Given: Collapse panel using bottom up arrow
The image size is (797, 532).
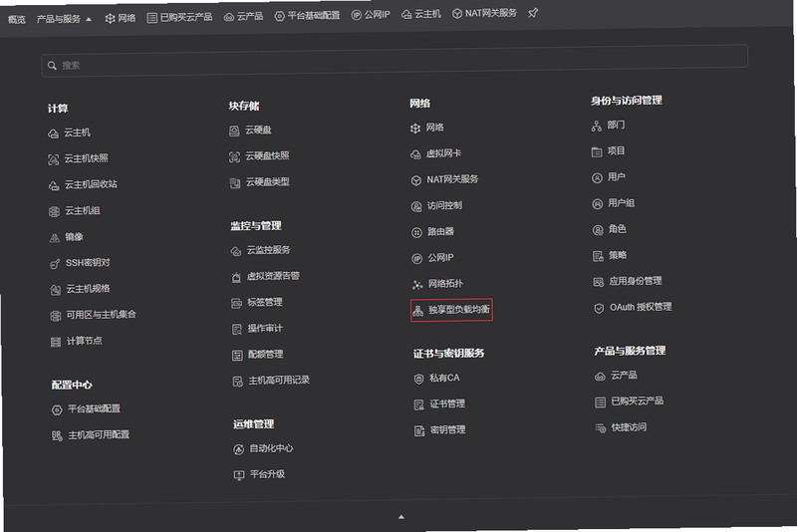Looking at the screenshot, I should tap(401, 517).
